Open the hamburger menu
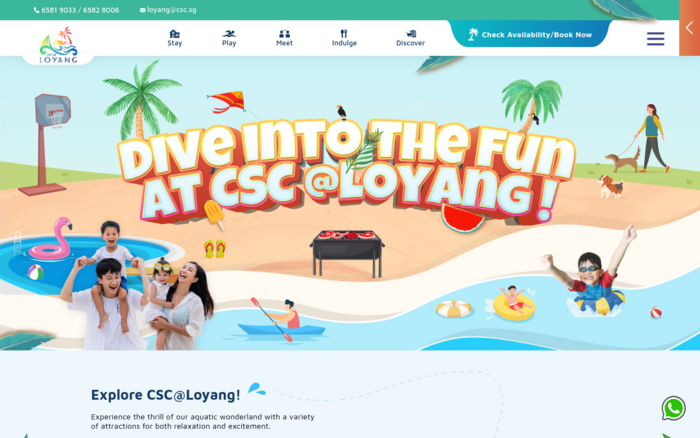The width and height of the screenshot is (700, 438). (x=655, y=38)
